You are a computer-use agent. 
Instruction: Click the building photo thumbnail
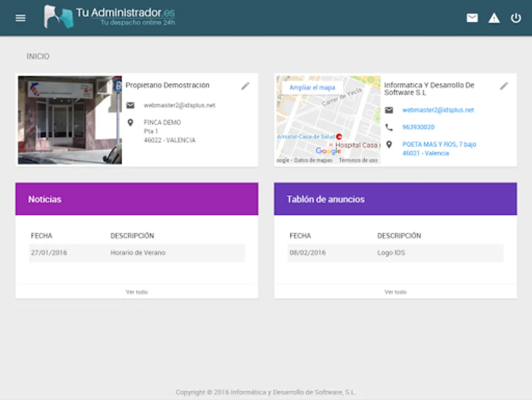pos(70,120)
